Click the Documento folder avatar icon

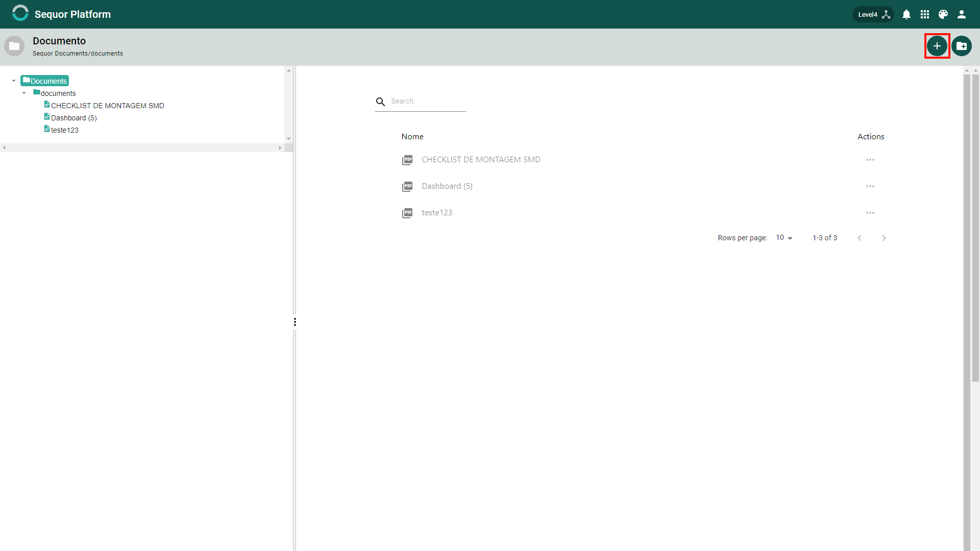point(14,46)
